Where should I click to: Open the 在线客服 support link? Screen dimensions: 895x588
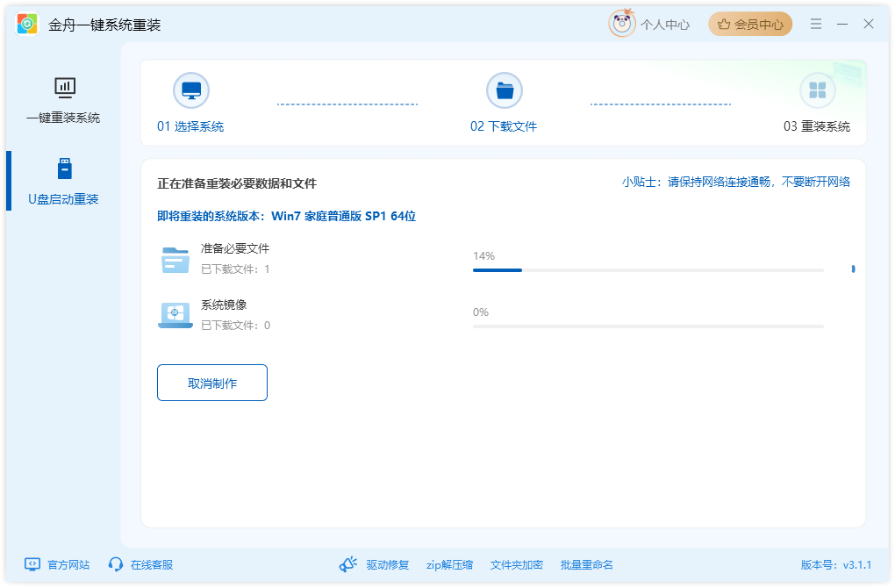152,564
